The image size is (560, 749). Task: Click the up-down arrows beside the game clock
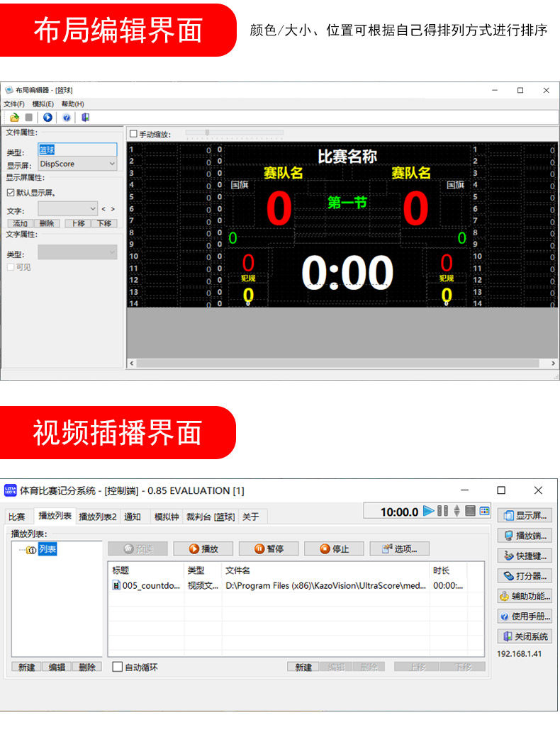tap(457, 511)
